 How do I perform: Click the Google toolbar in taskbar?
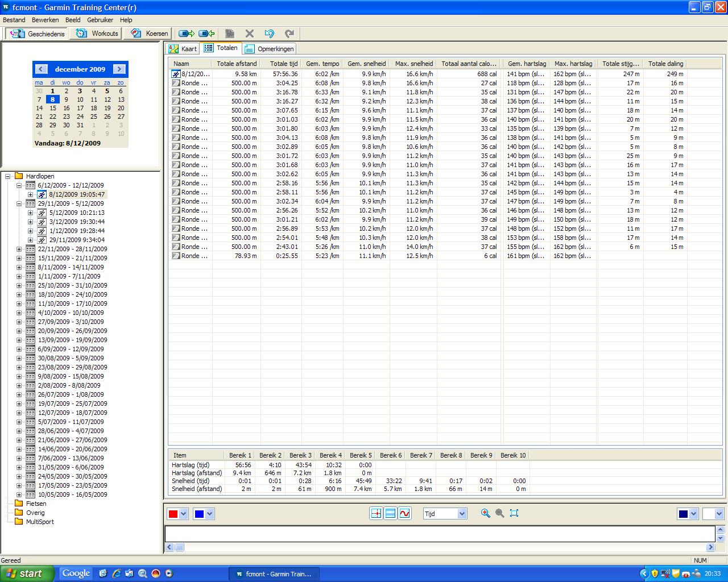tap(76, 573)
